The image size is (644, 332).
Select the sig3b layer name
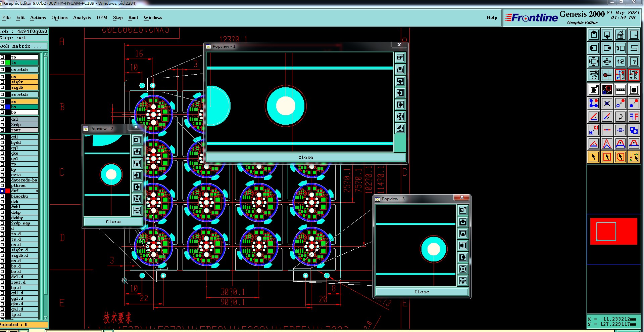tap(24, 87)
